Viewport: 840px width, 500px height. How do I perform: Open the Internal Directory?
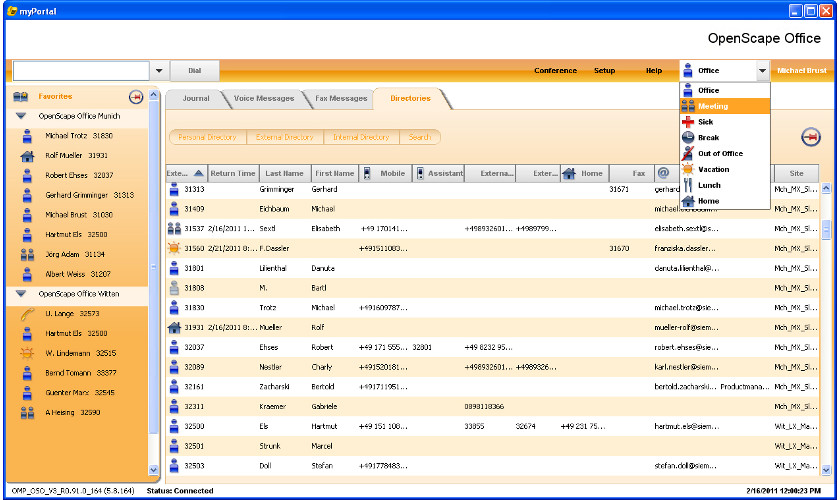pyautogui.click(x=361, y=137)
